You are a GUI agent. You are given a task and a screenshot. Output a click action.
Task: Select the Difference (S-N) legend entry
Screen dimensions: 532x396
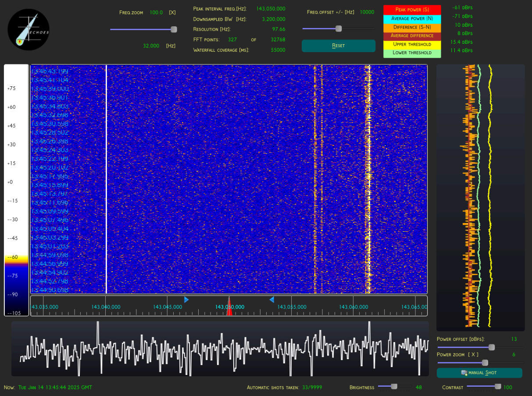(x=412, y=27)
